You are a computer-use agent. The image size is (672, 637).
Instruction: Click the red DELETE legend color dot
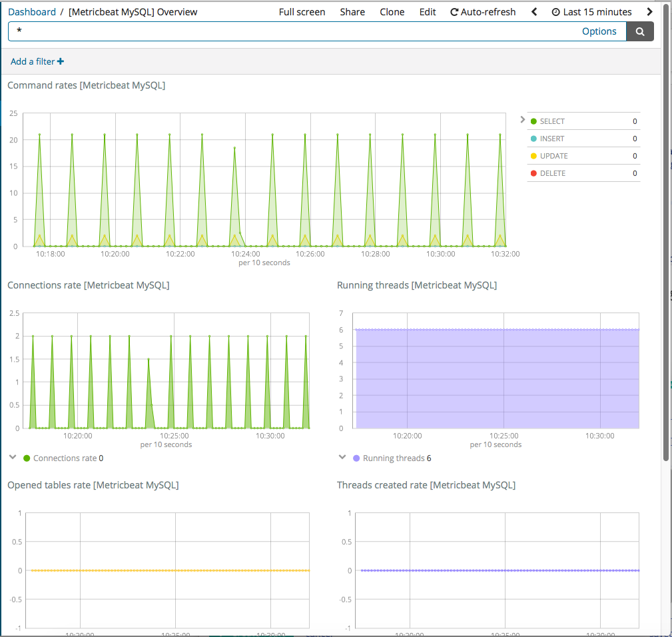pos(533,173)
